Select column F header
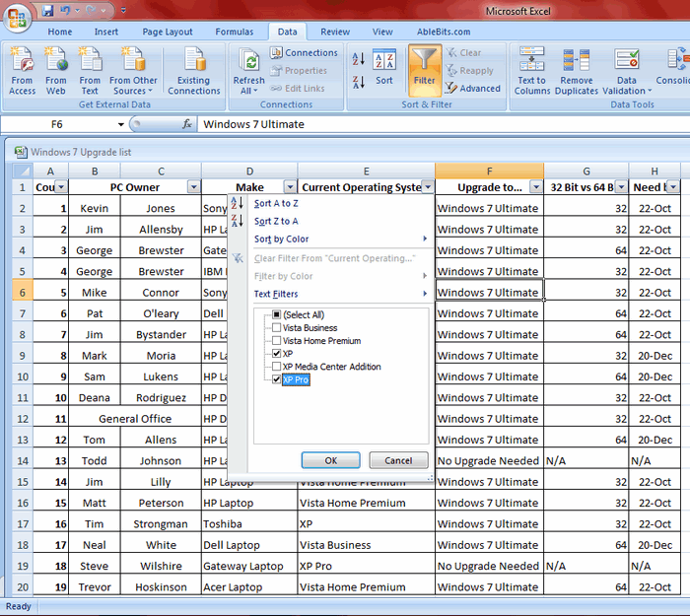Viewport: 690px width, 616px height. click(x=489, y=171)
